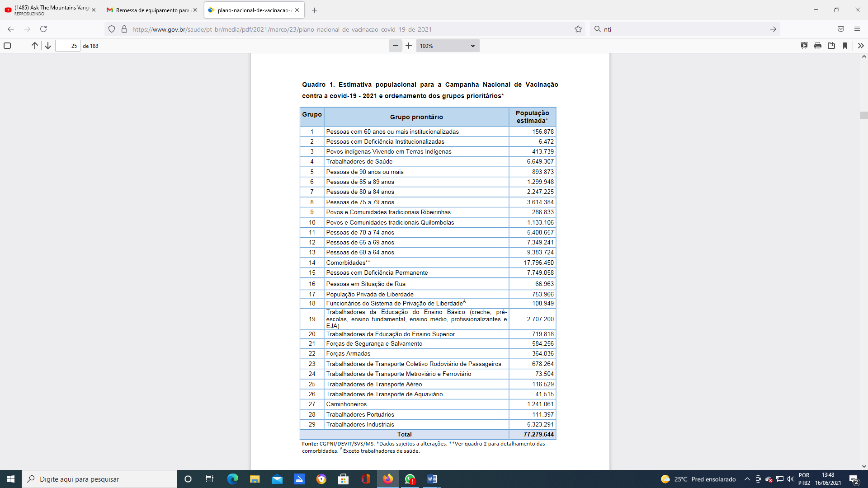Go to next PDF page arrow
This screenshot has width=868, height=488.
point(47,46)
